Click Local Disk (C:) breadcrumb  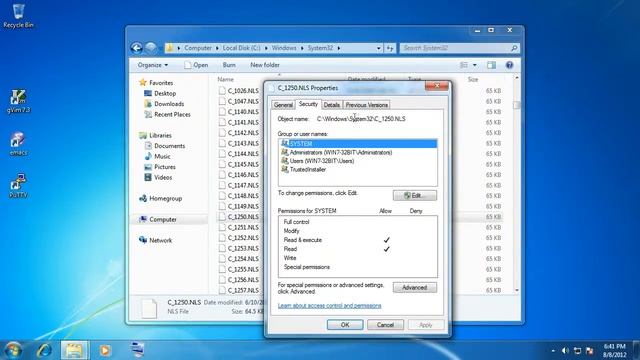(241, 48)
